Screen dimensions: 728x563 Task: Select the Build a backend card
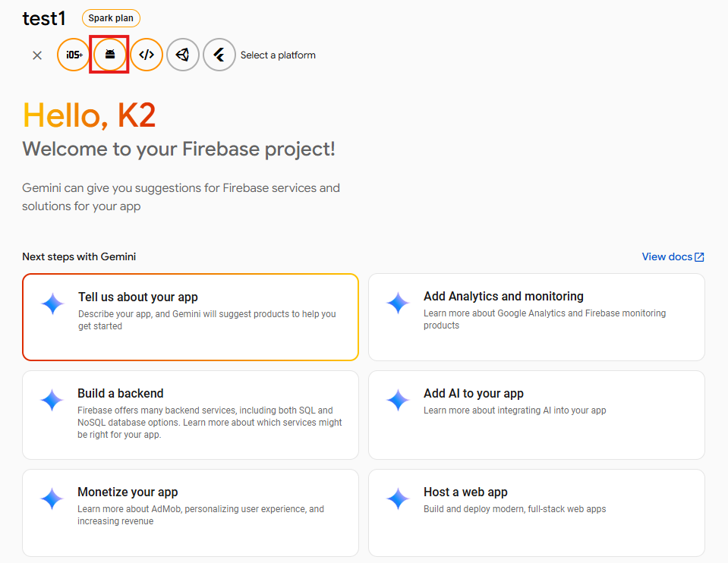pos(190,414)
